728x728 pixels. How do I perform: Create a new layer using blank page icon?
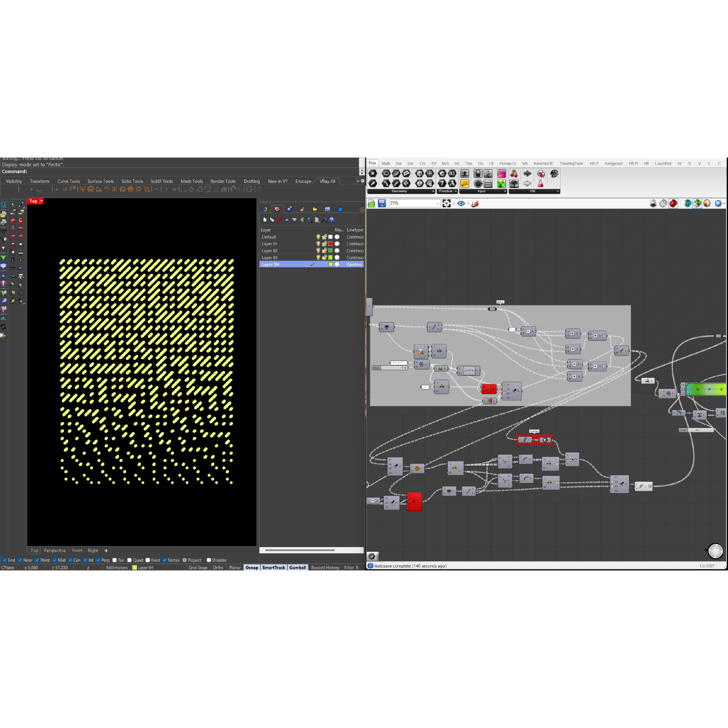point(265,220)
